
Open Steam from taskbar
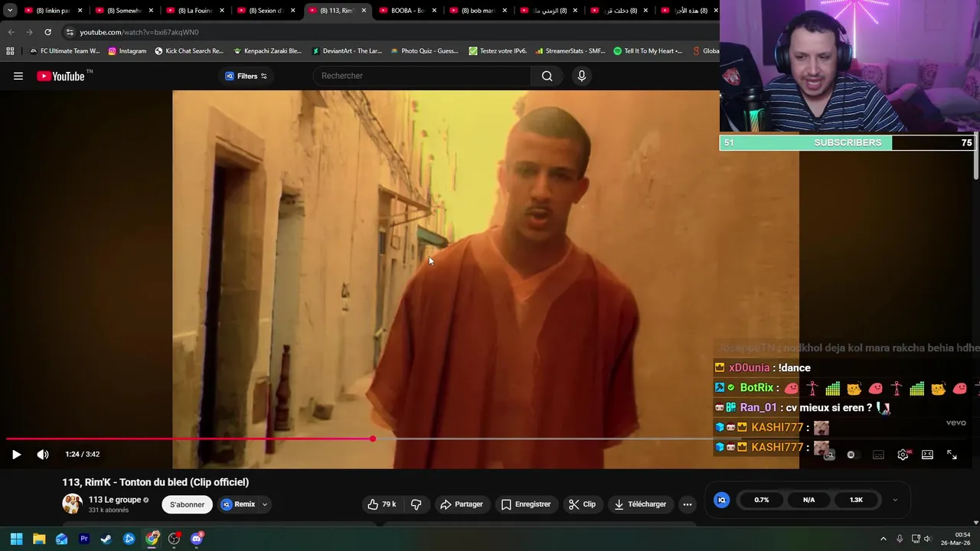tap(106, 539)
